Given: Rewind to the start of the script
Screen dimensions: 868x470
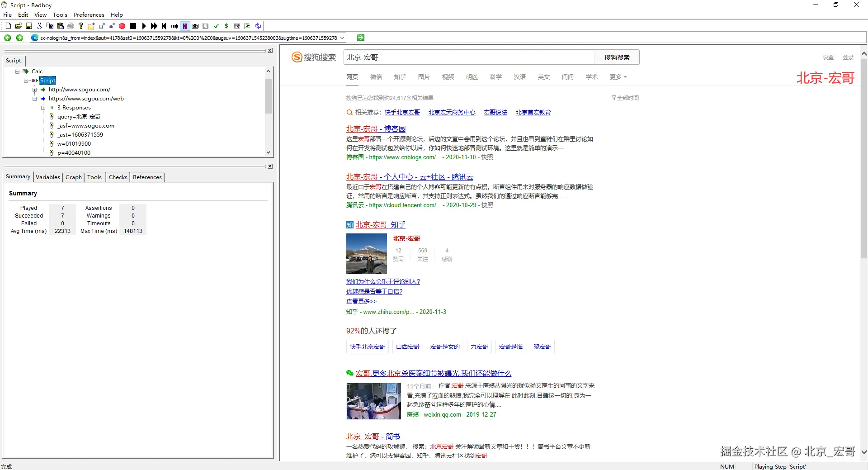Looking at the screenshot, I should coord(164,26).
